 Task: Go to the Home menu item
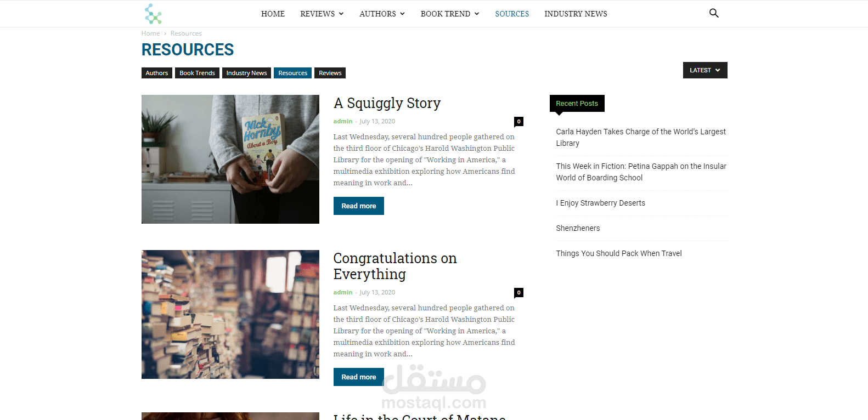click(273, 14)
